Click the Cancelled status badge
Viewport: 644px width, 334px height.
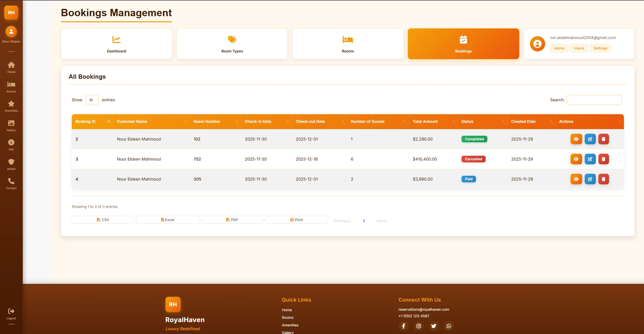pos(473,159)
